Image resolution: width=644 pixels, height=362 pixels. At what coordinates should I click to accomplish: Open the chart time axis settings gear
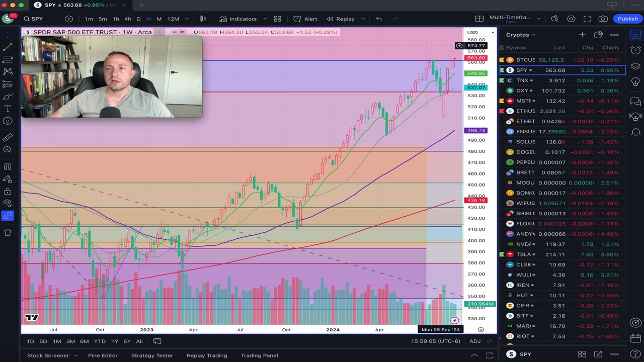[x=480, y=330]
